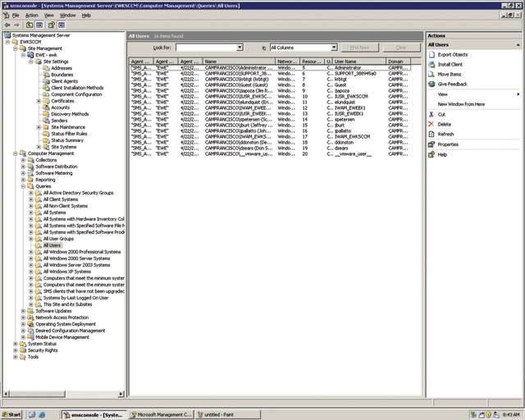Select the Boundaries tree item
This screenshot has width=525, height=420.
tap(62, 75)
